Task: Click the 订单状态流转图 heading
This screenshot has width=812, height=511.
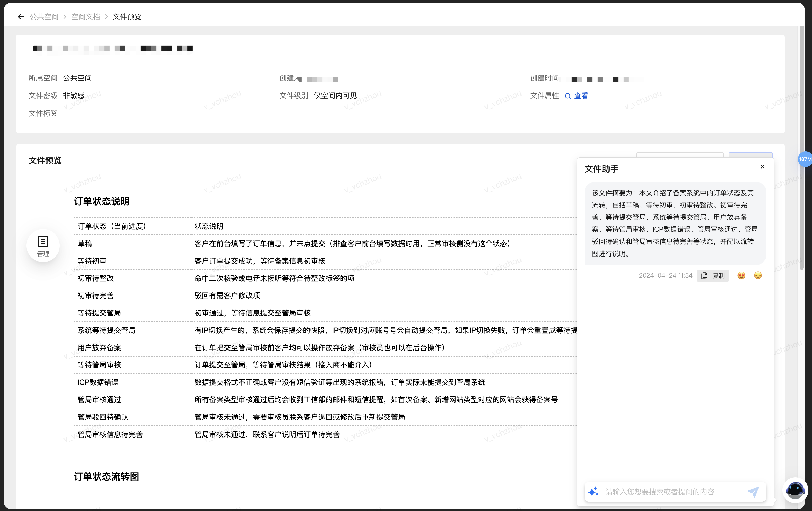Action: [x=106, y=477]
